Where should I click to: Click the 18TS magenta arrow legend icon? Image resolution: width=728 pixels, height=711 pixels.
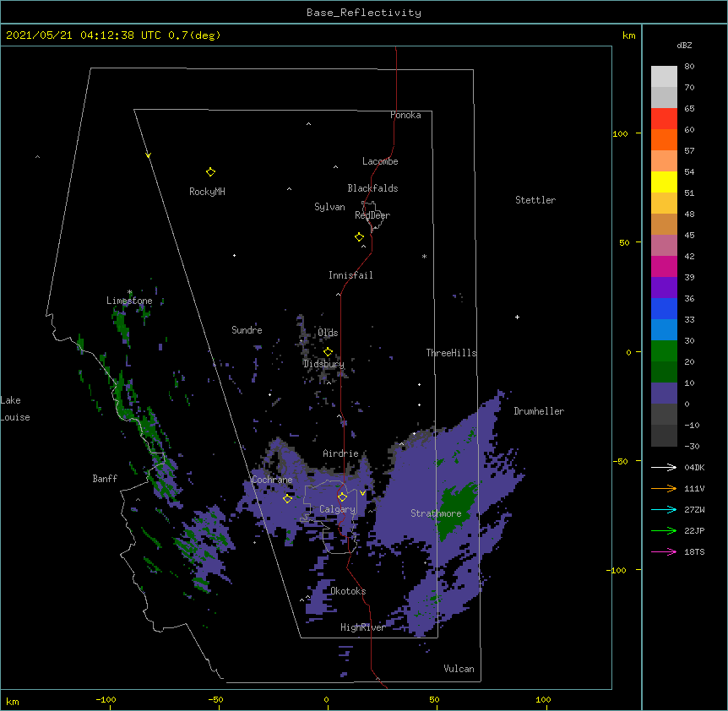(664, 551)
